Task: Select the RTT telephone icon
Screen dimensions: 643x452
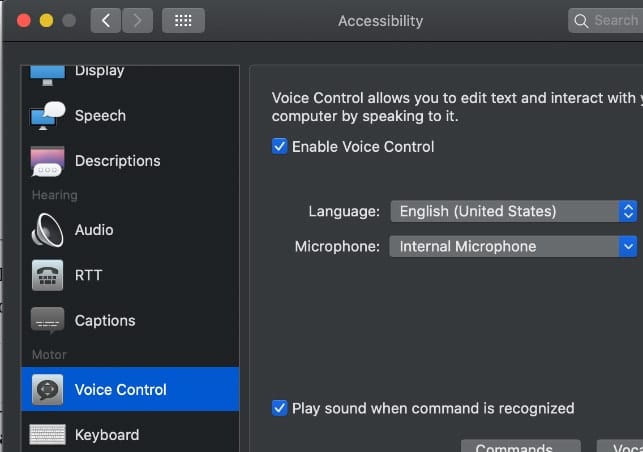Action: [x=47, y=275]
